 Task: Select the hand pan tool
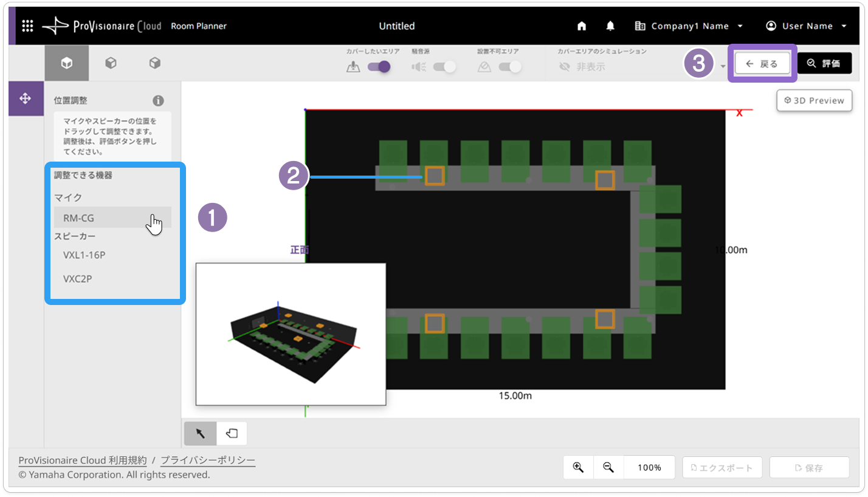(x=232, y=434)
